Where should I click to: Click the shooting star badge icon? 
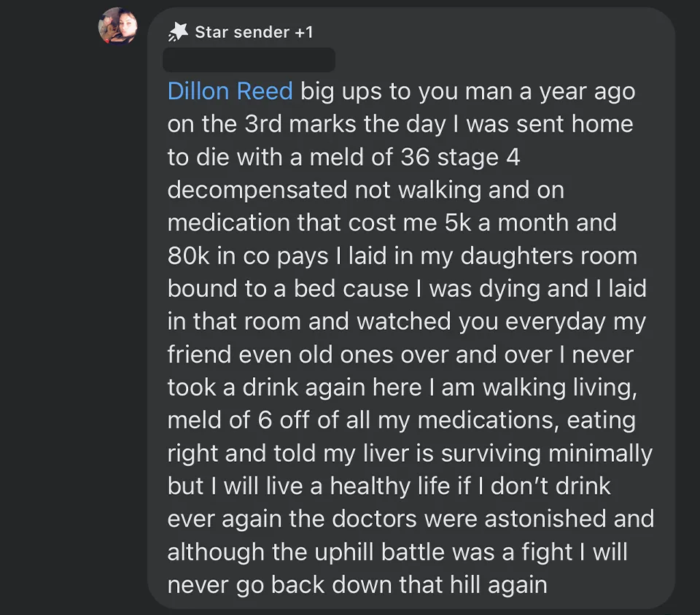[x=178, y=32]
